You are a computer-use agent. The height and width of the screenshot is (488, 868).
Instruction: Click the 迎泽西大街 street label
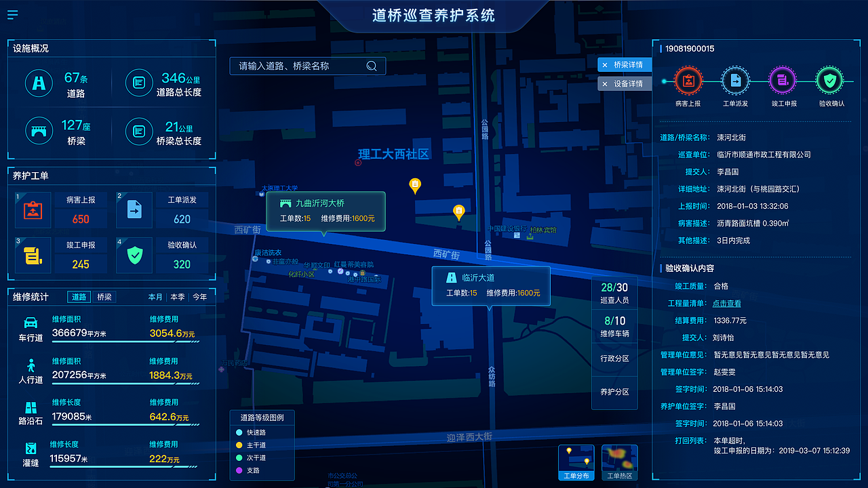tap(469, 439)
